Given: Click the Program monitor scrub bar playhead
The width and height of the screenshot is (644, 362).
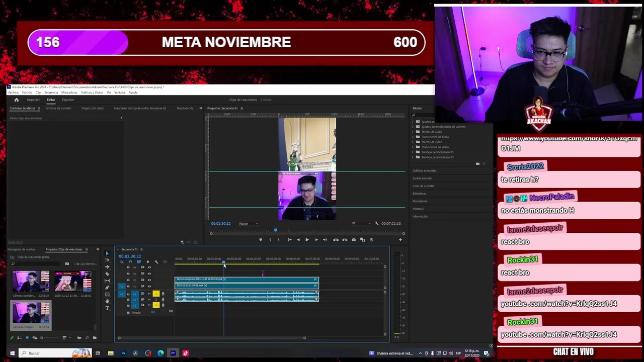Looking at the screenshot, I should click(x=276, y=230).
